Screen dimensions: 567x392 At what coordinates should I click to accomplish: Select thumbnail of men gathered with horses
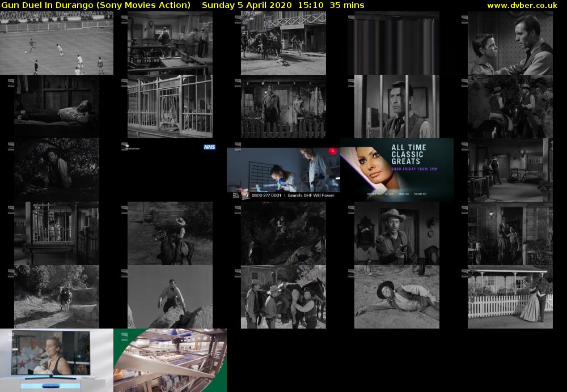[x=283, y=297]
